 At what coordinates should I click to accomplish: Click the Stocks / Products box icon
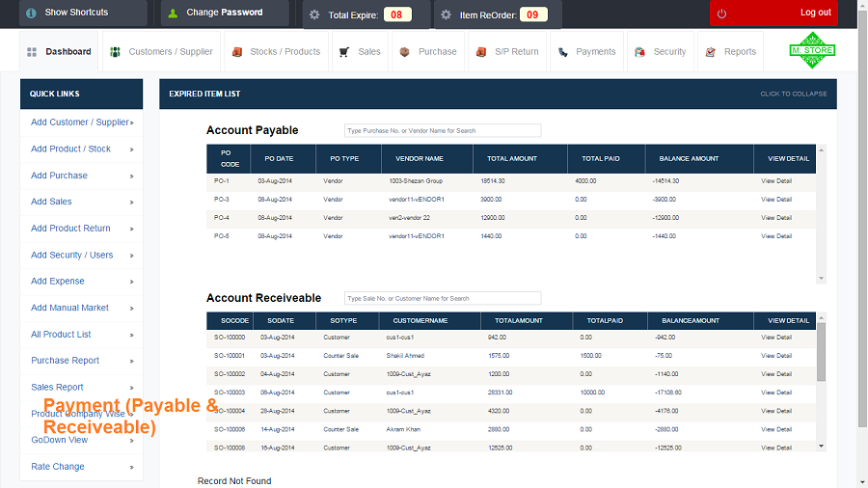pos(237,52)
